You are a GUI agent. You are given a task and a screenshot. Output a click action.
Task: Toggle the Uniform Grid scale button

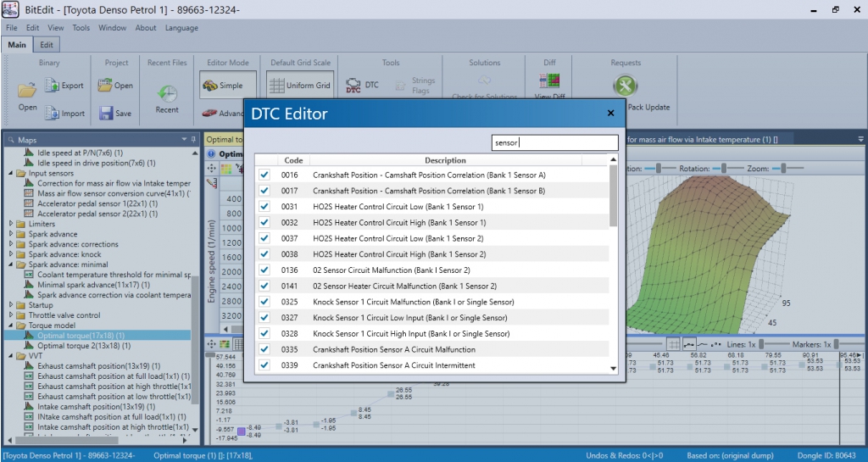[x=300, y=86]
